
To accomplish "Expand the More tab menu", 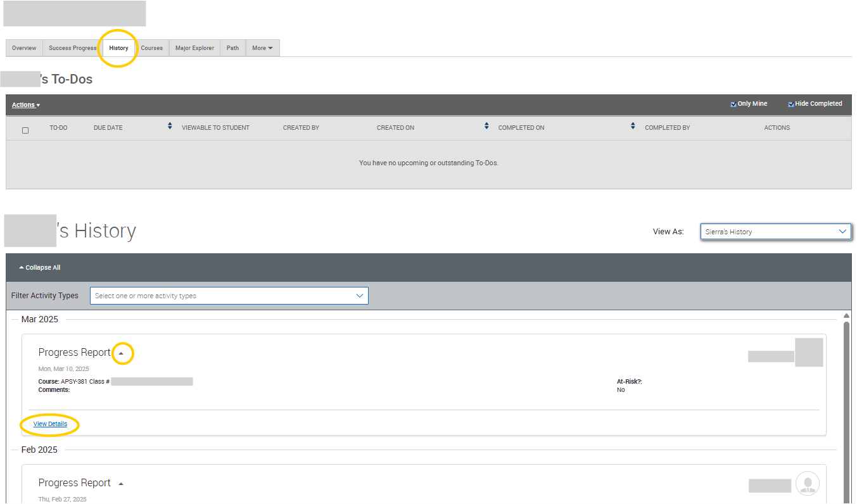I will 262,48.
